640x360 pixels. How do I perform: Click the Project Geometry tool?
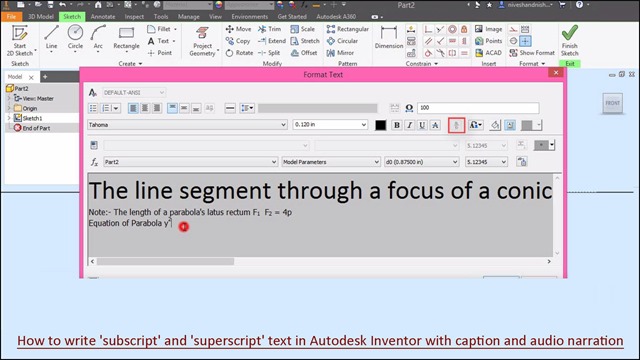pyautogui.click(x=202, y=41)
